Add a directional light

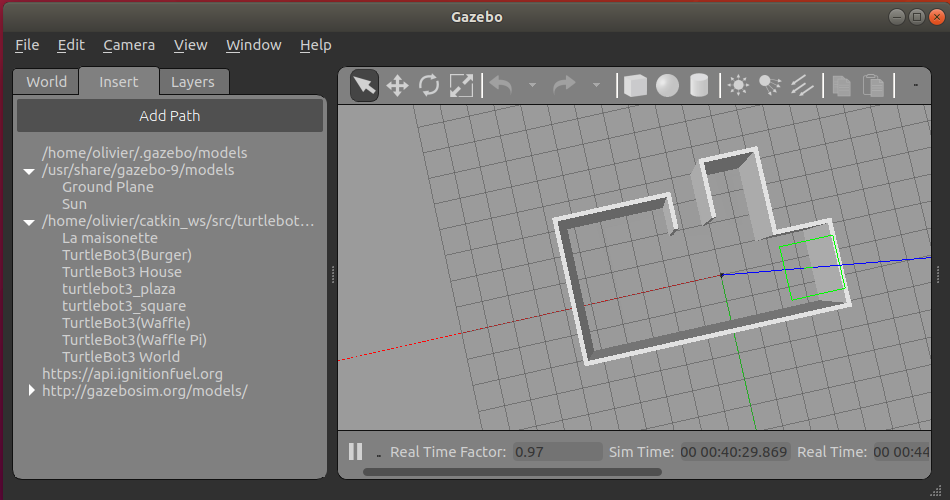(802, 85)
